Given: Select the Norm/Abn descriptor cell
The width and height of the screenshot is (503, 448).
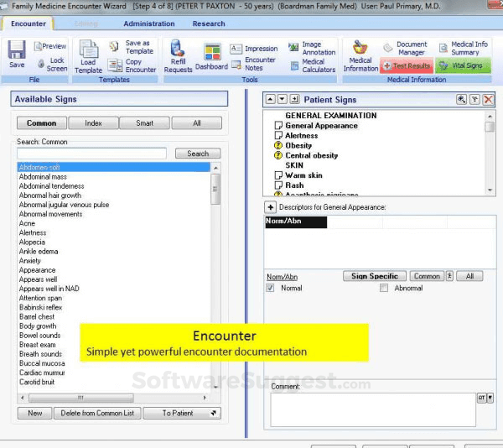Looking at the screenshot, I should pyautogui.click(x=296, y=221).
